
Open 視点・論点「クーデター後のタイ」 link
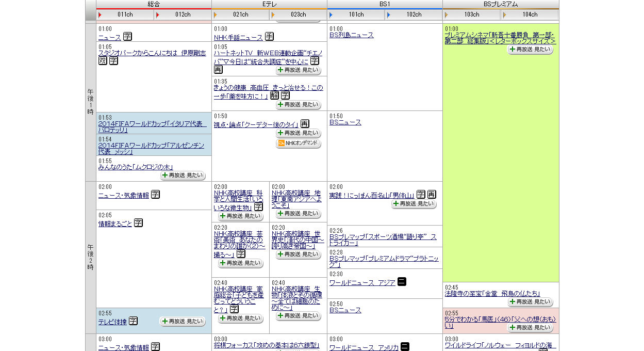pos(256,124)
